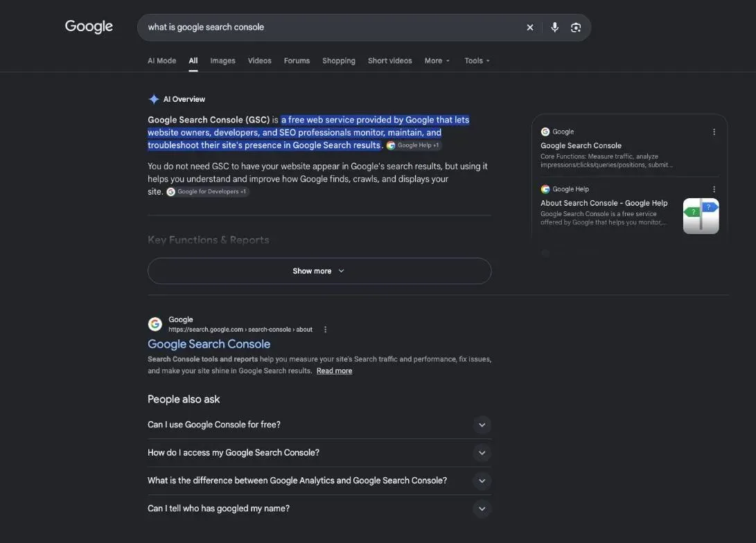Open Google Search Console source card title
756x543 pixels.
point(581,145)
